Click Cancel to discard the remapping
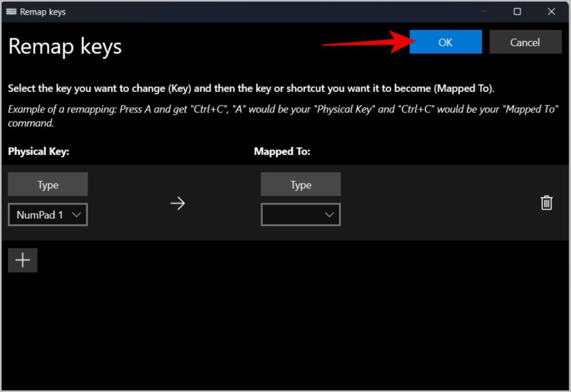This screenshot has height=392, width=571. 525,42
